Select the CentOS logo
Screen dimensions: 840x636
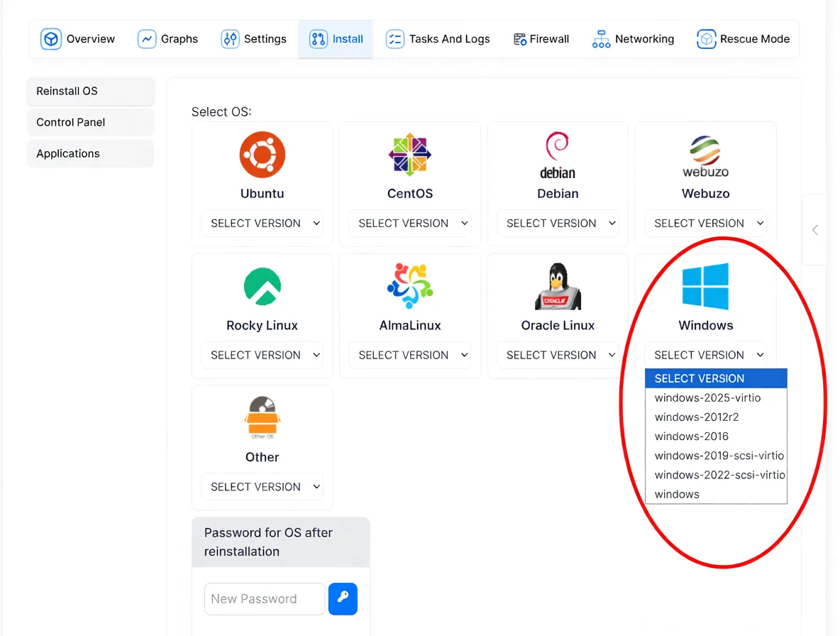coord(409,153)
